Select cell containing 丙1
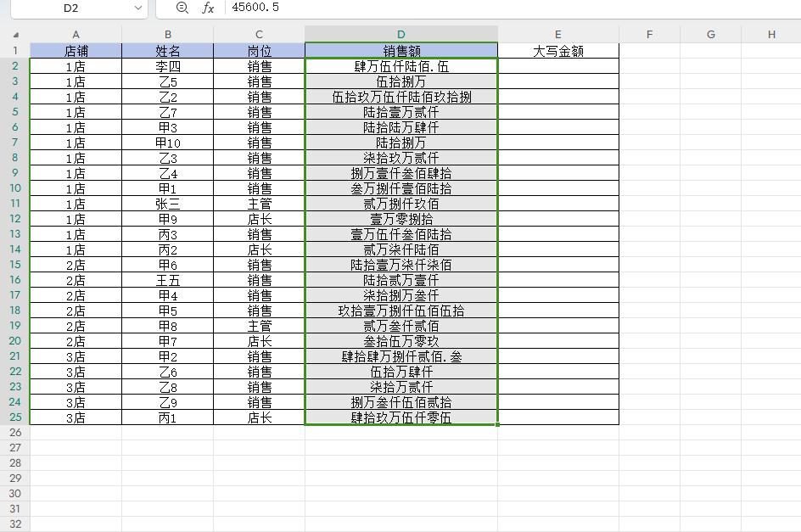This screenshot has width=801, height=532. pyautogui.click(x=167, y=417)
